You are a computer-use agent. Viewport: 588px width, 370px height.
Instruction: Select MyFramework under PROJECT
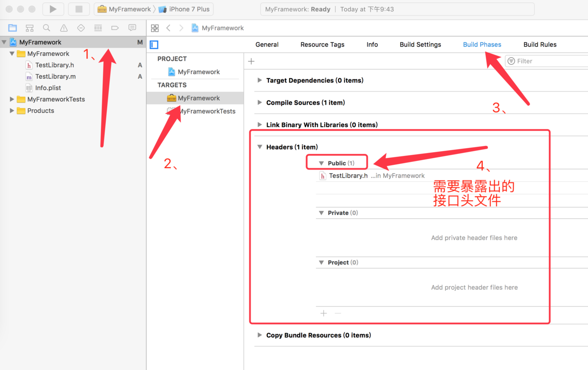pyautogui.click(x=199, y=72)
